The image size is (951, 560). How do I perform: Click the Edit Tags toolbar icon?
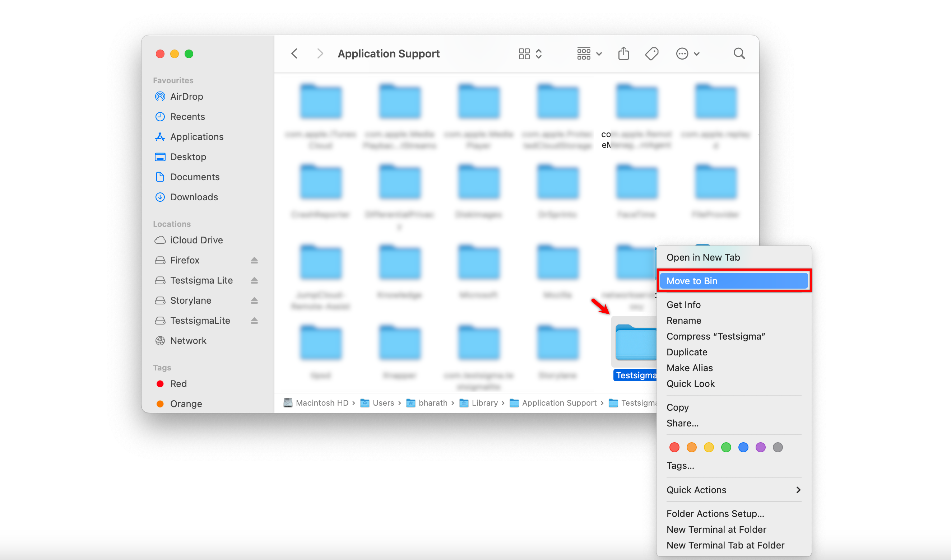coord(651,53)
